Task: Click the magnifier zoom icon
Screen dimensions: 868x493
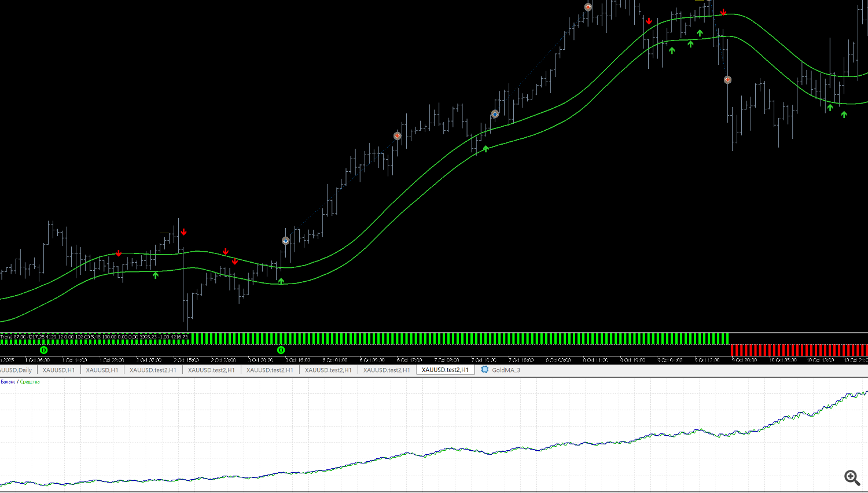Action: 852,477
